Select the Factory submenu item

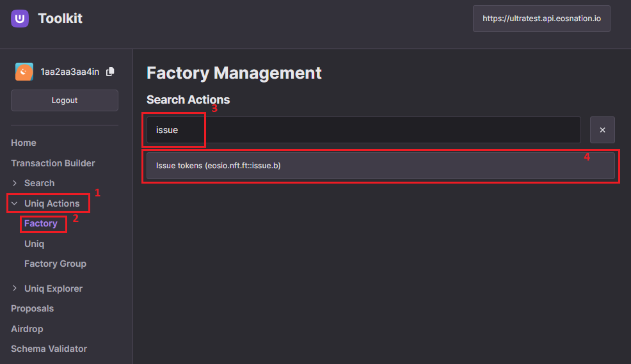click(x=41, y=223)
